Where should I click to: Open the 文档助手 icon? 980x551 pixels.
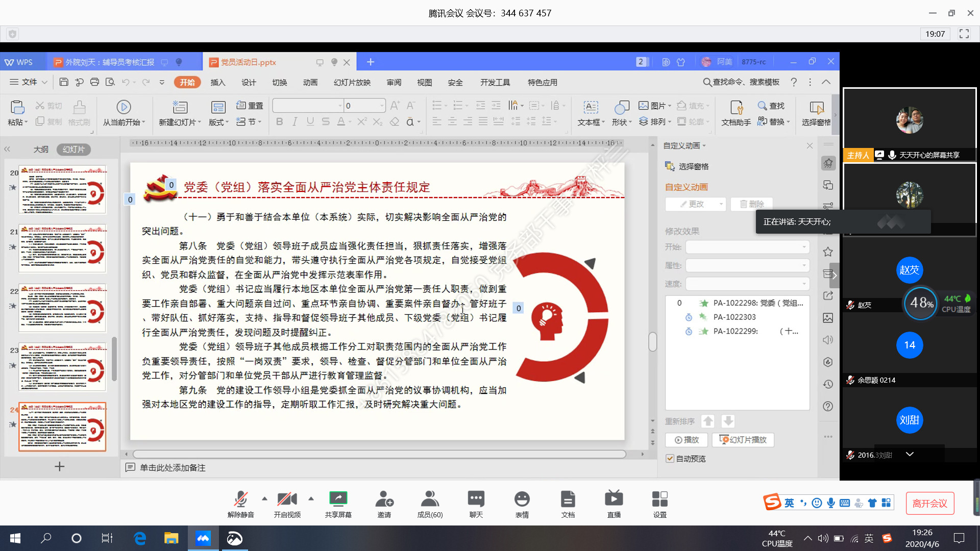pyautogui.click(x=736, y=107)
